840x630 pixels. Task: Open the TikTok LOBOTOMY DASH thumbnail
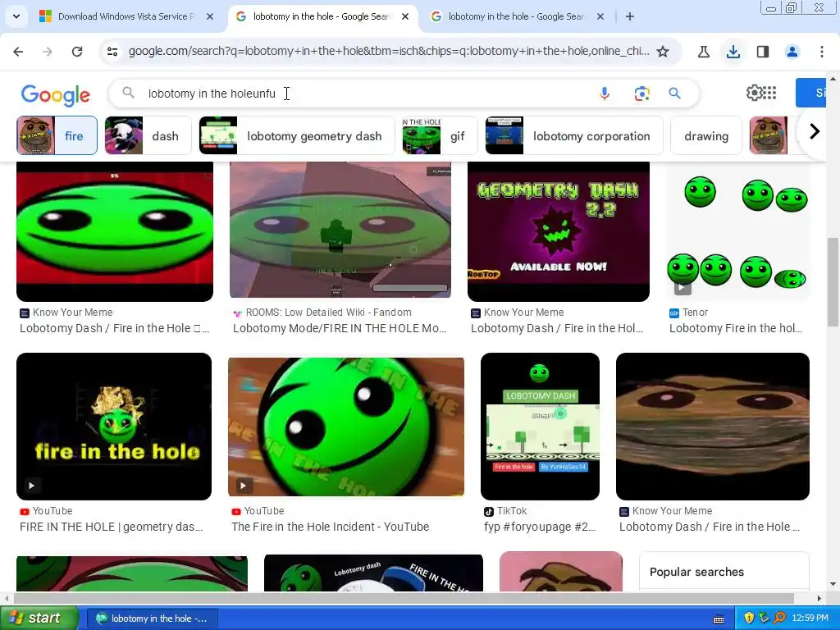(x=540, y=427)
